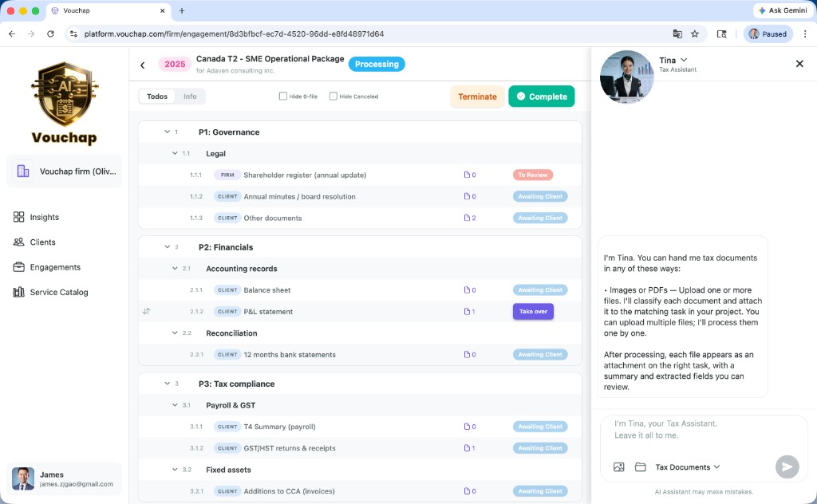Open James's user profile card
The width and height of the screenshot is (817, 504).
[x=64, y=479]
